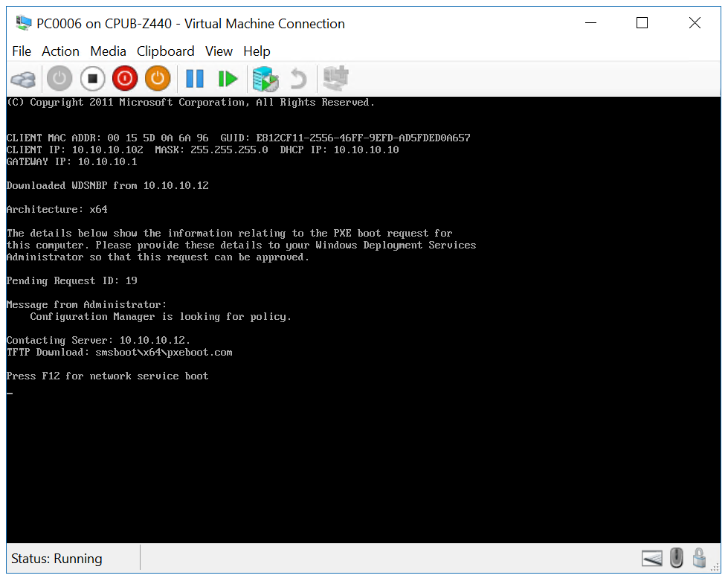Open the File menu

click(x=21, y=51)
